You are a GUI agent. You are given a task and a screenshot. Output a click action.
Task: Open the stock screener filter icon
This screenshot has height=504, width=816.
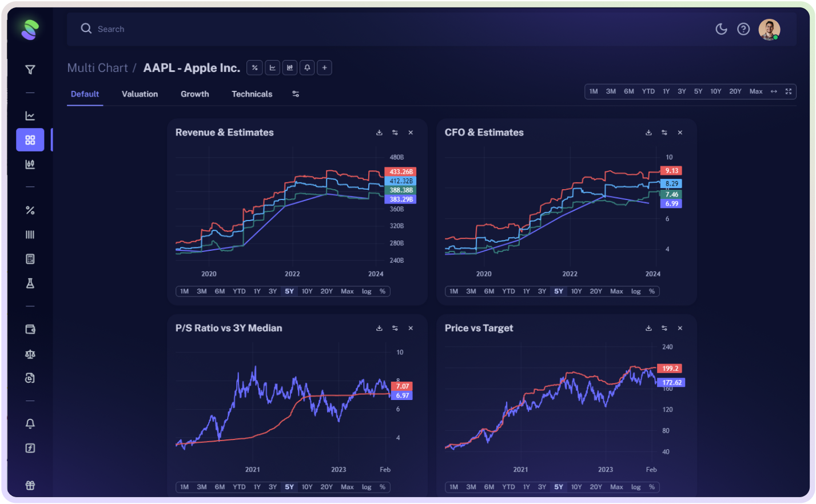[x=30, y=69]
